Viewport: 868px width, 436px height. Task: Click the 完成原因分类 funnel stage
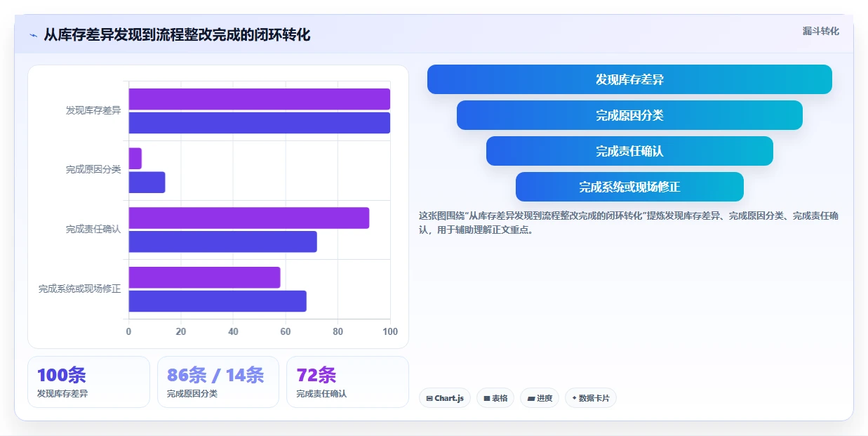coord(629,115)
